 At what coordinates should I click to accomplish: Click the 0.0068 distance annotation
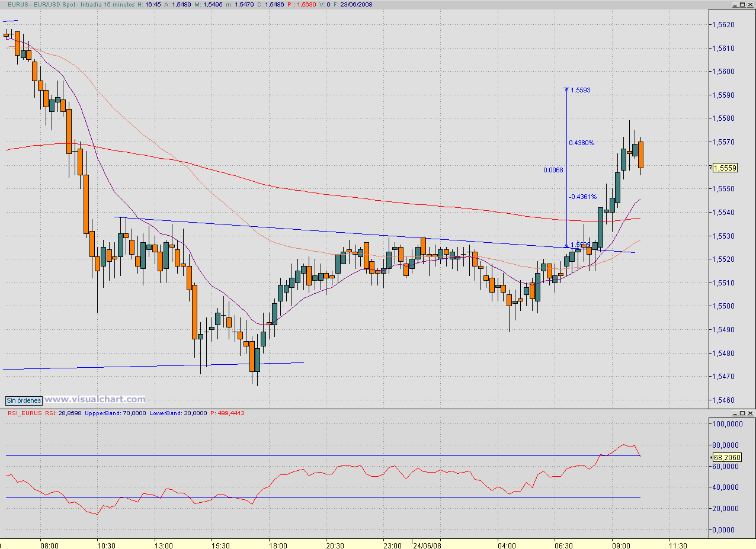coord(553,170)
